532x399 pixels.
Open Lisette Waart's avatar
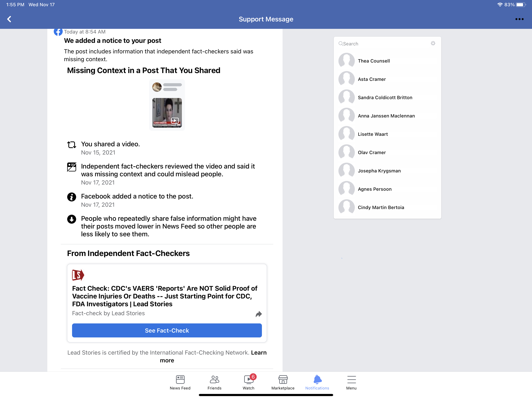pyautogui.click(x=346, y=134)
